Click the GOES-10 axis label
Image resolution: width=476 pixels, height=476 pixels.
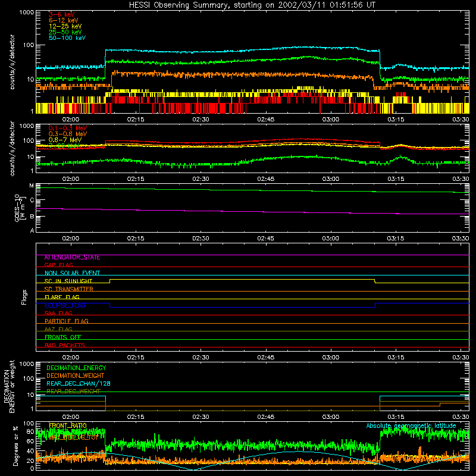pos(19,208)
